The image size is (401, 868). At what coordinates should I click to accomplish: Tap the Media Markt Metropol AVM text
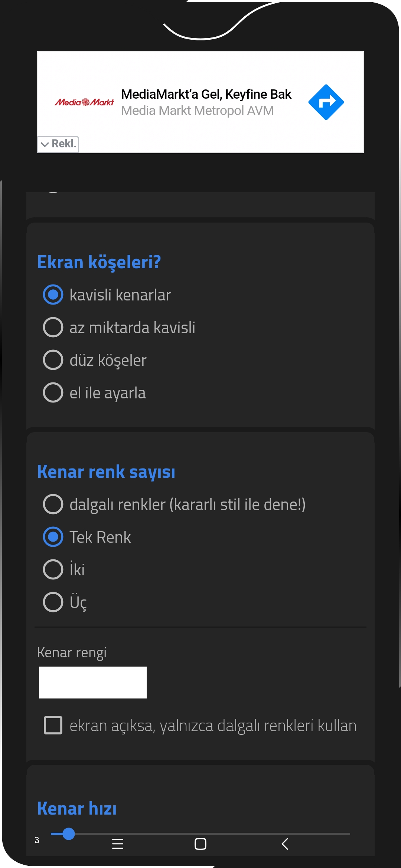point(198,111)
